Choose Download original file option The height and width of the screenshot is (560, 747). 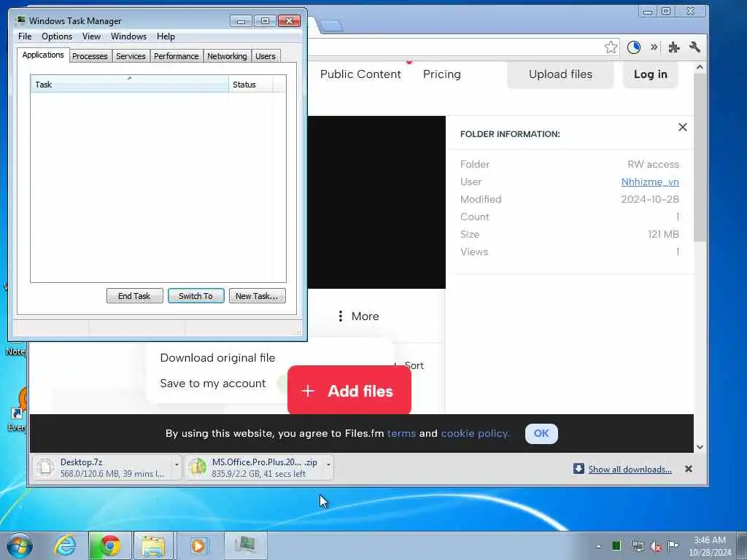(217, 358)
